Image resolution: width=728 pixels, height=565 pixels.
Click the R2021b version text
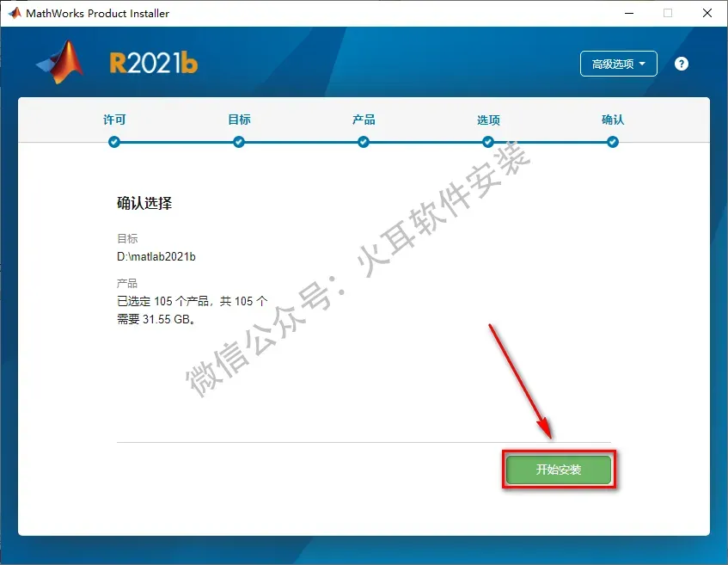pyautogui.click(x=154, y=63)
